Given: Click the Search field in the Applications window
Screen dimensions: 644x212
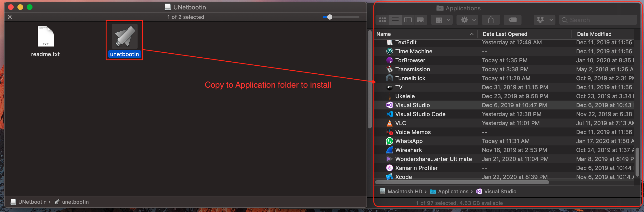Looking at the screenshot, I should point(598,20).
